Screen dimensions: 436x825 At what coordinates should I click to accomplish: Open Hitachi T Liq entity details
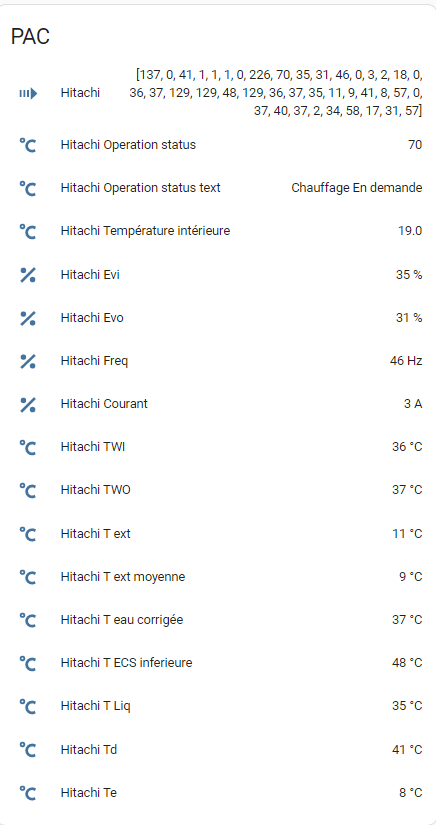(x=220, y=706)
